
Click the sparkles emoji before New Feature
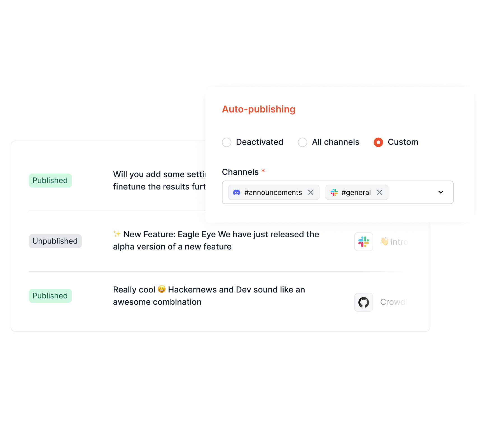(x=117, y=234)
